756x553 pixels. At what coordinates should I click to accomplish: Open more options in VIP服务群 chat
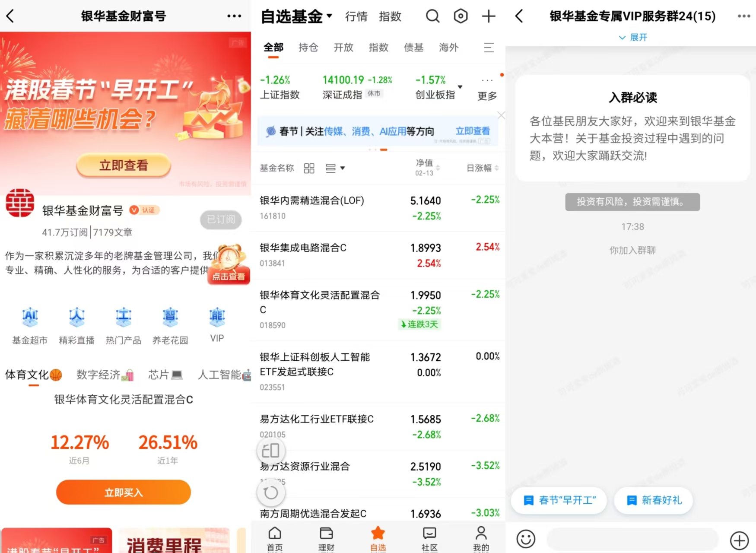[x=743, y=16]
